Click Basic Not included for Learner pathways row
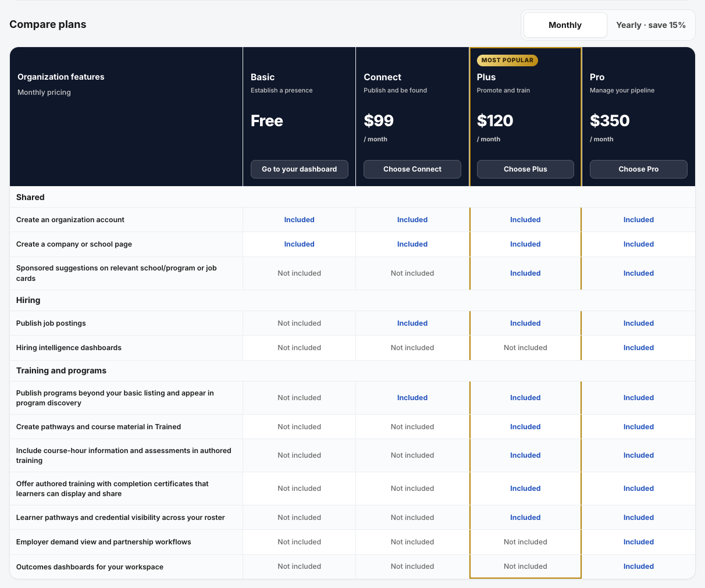The width and height of the screenshot is (705, 588). [x=299, y=518]
